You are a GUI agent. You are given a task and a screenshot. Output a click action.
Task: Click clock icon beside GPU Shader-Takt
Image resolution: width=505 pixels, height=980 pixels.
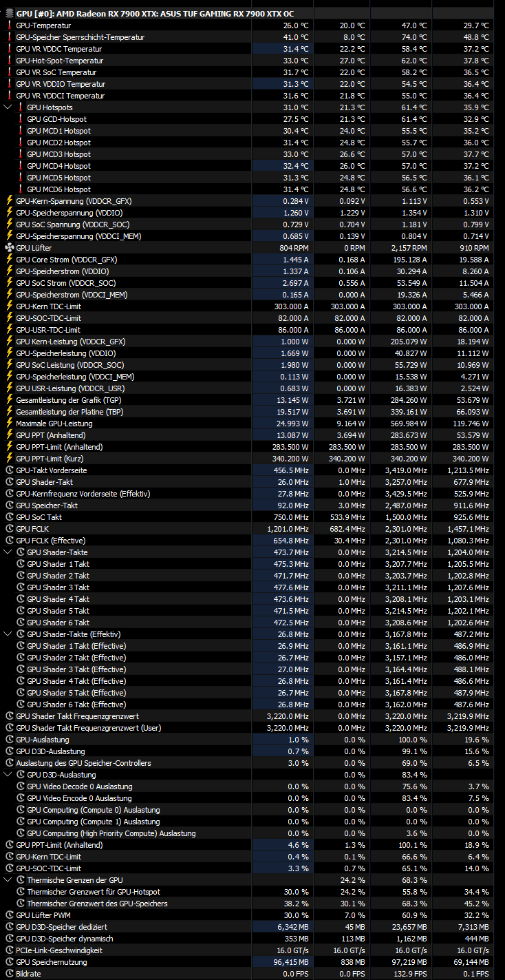point(9,482)
